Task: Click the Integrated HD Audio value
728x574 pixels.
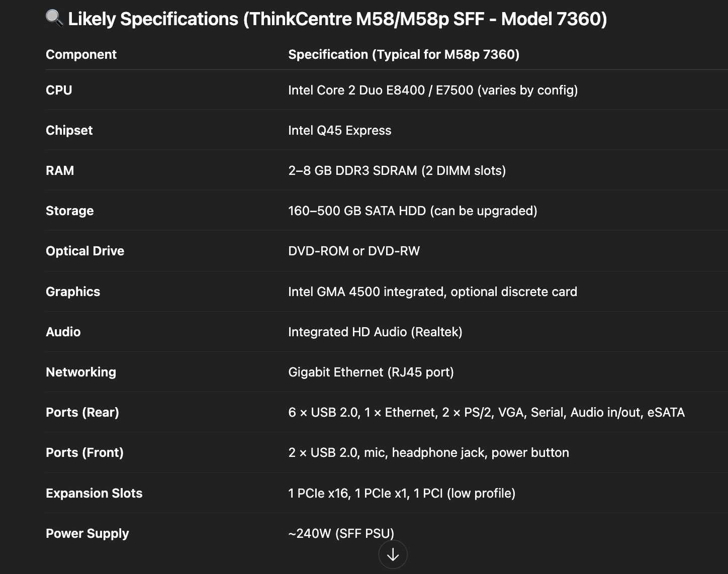Action: click(375, 332)
